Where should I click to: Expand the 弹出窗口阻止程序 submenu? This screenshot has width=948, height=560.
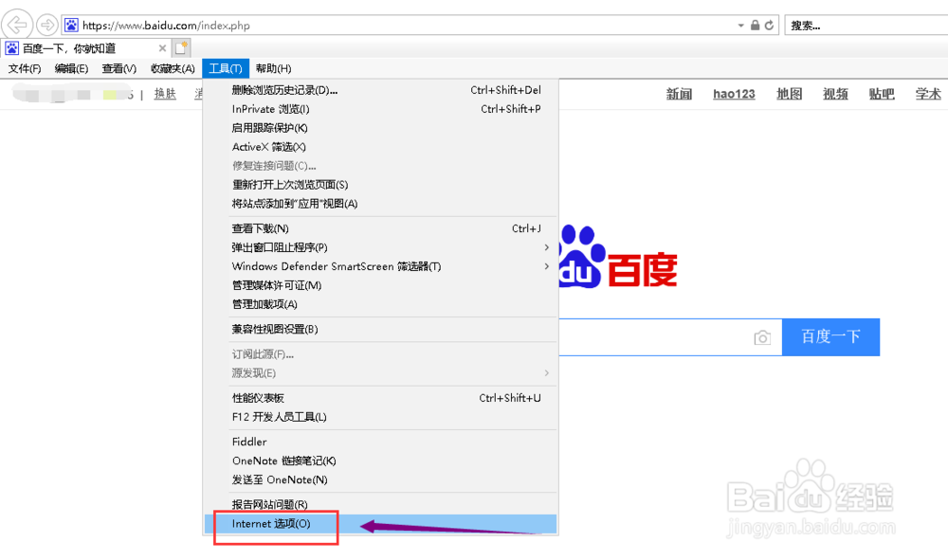coord(280,247)
